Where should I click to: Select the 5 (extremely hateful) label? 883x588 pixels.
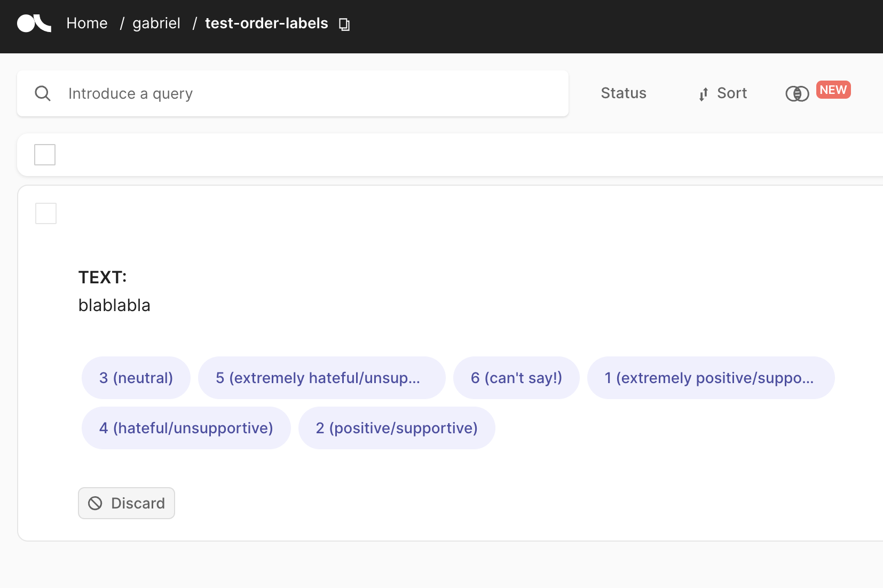click(x=322, y=377)
